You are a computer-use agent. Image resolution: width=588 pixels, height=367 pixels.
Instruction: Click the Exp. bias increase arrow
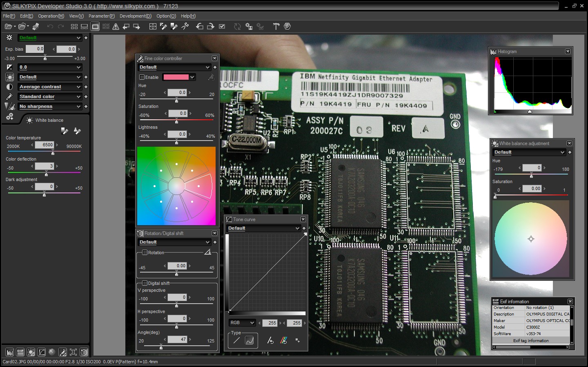coord(79,49)
